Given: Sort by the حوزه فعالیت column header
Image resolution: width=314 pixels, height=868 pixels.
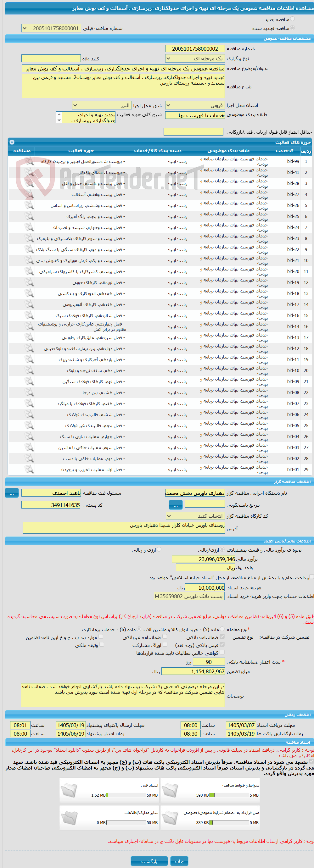Looking at the screenshot, I should [81, 151].
